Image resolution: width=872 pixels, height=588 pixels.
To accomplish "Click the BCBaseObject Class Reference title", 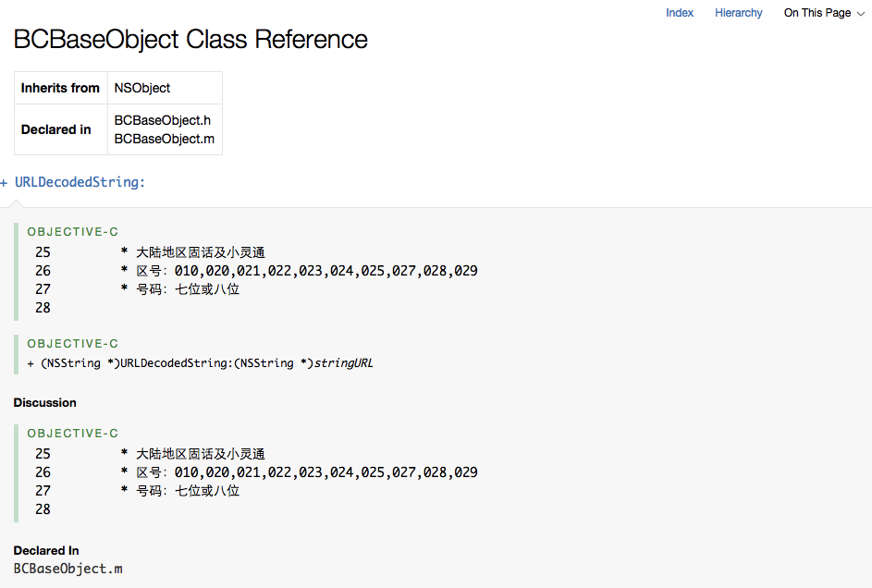I will click(x=190, y=40).
